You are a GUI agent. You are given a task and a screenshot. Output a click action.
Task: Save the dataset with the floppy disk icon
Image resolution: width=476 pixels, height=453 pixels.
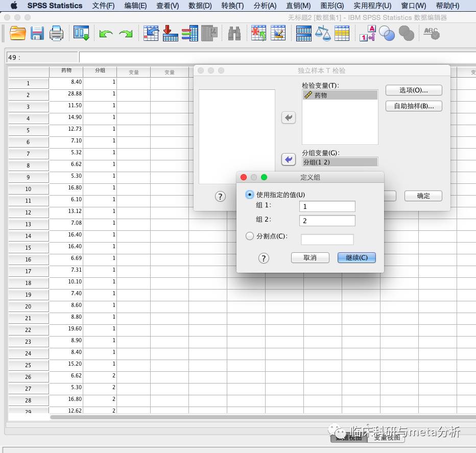tap(37, 33)
